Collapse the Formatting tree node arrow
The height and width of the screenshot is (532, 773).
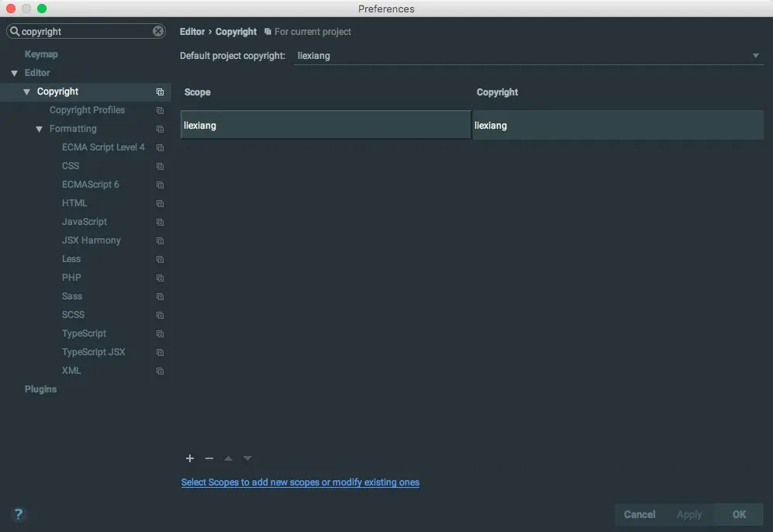pyautogui.click(x=39, y=130)
